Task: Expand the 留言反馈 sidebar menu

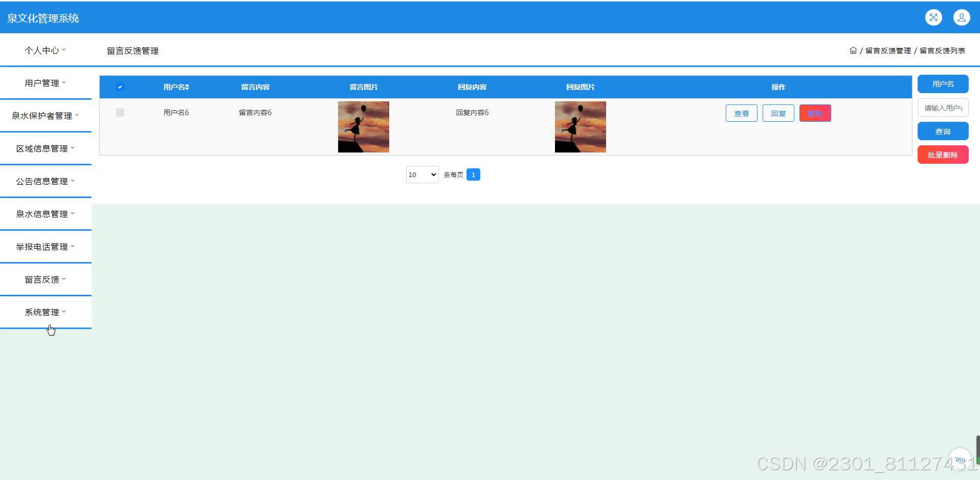Action: click(46, 279)
